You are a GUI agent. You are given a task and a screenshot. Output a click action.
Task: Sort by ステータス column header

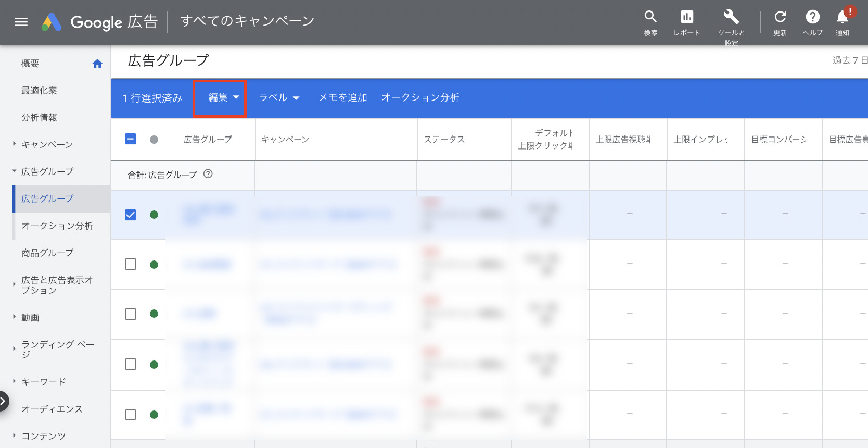[444, 139]
